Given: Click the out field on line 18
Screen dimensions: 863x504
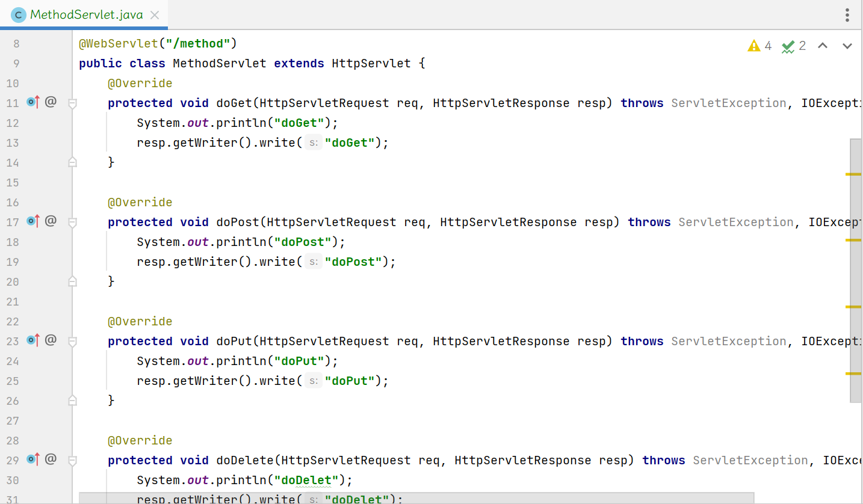Looking at the screenshot, I should pyautogui.click(x=198, y=242).
